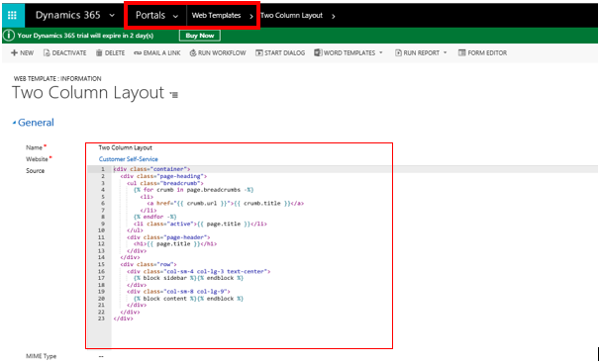Click the RUN WORKFLOW icon

point(193,52)
